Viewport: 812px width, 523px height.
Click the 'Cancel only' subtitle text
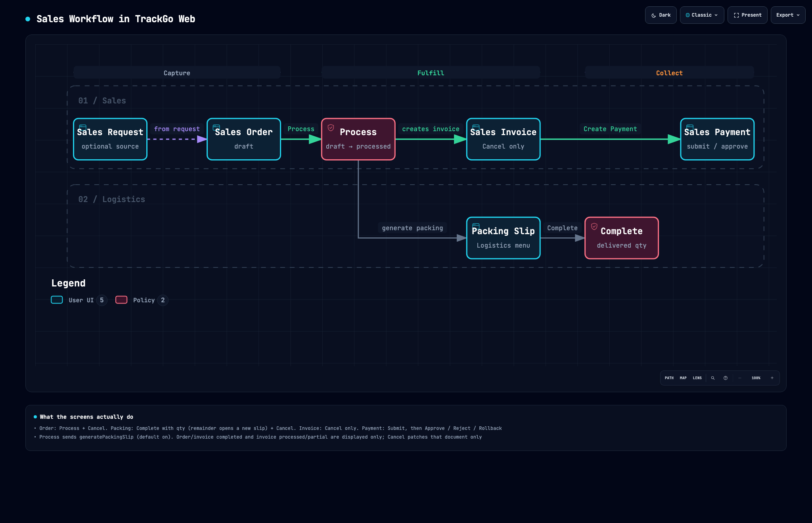(504, 147)
